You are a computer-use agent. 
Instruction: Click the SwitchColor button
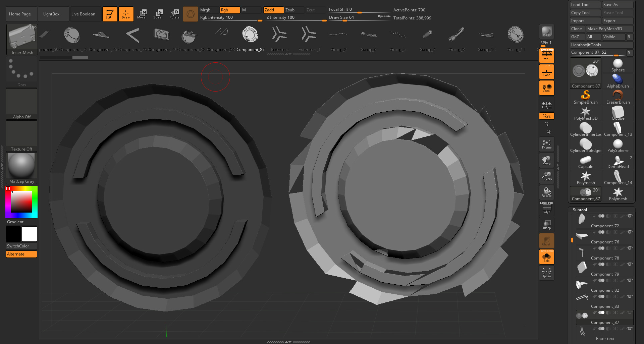click(21, 246)
